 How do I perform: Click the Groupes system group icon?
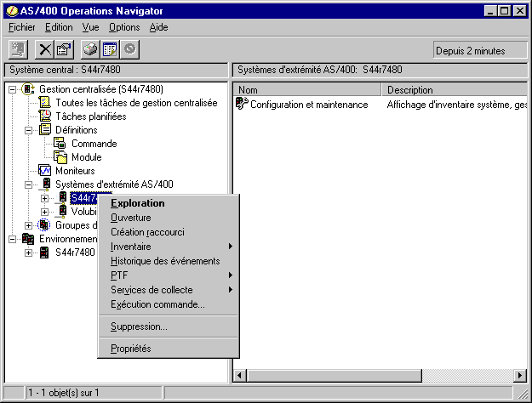tap(43, 225)
